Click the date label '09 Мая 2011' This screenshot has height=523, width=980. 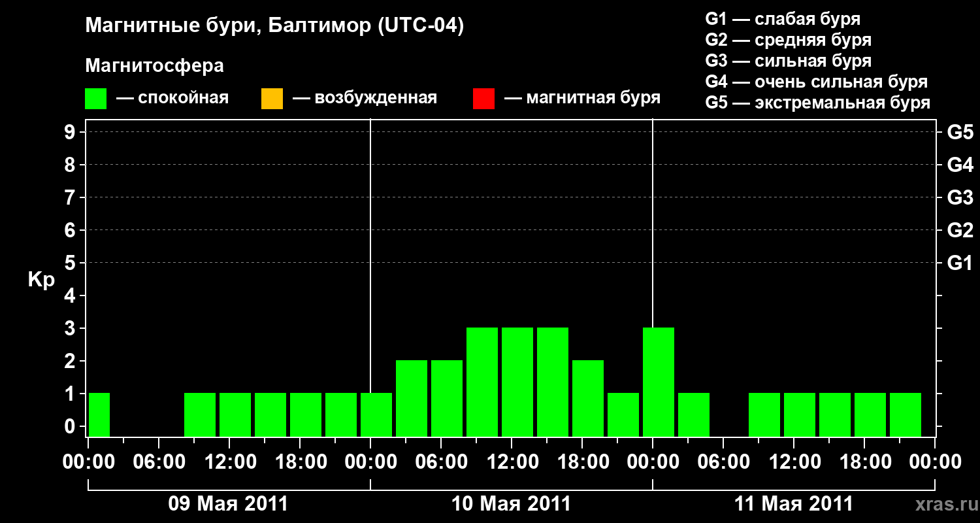pos(228,503)
